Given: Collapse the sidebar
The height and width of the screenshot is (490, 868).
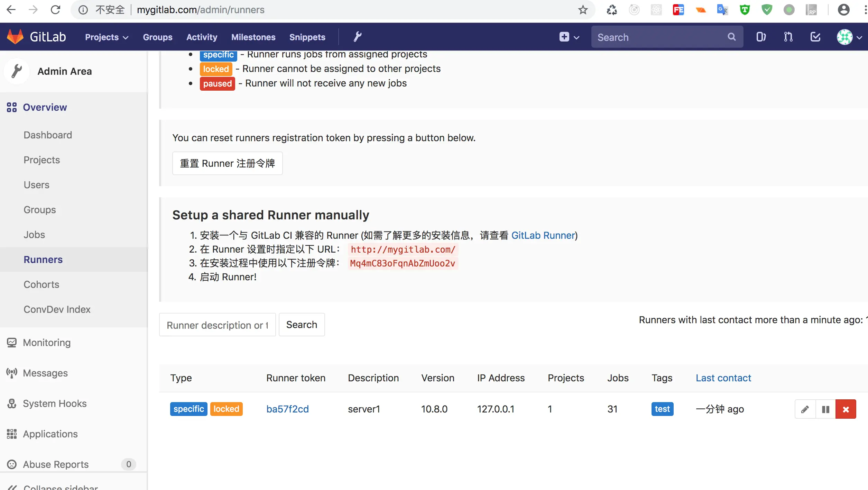Looking at the screenshot, I should (x=52, y=487).
